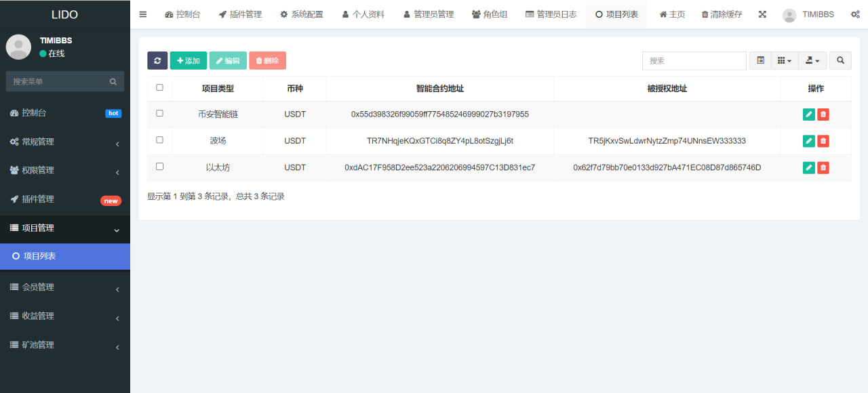Check the 币安智能链 row checkbox
The width and height of the screenshot is (868, 393).
tap(159, 113)
